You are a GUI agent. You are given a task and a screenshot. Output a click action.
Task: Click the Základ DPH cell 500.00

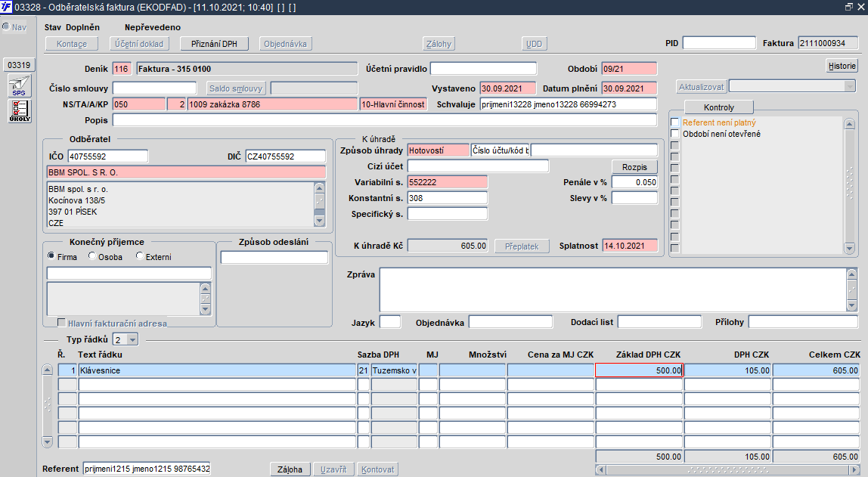(640, 370)
